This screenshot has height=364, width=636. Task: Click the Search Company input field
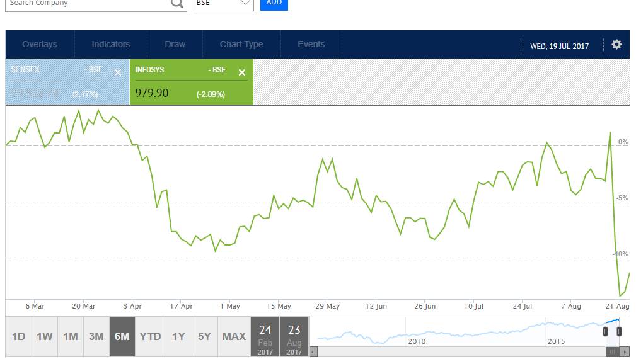coord(85,4)
